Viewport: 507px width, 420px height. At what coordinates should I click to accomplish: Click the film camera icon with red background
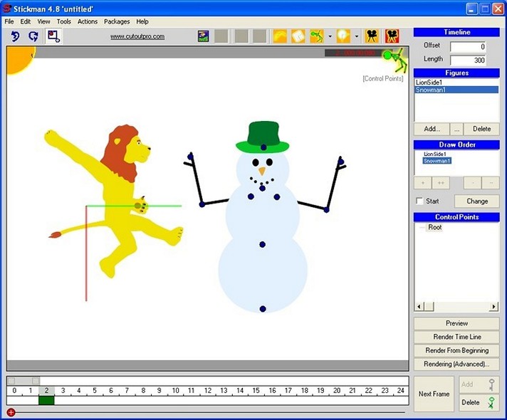(x=392, y=36)
